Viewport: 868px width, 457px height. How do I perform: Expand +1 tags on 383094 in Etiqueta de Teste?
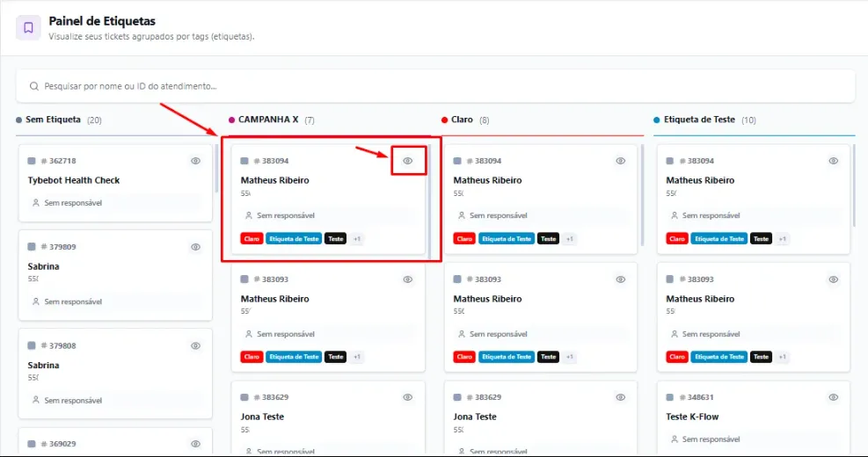(782, 239)
